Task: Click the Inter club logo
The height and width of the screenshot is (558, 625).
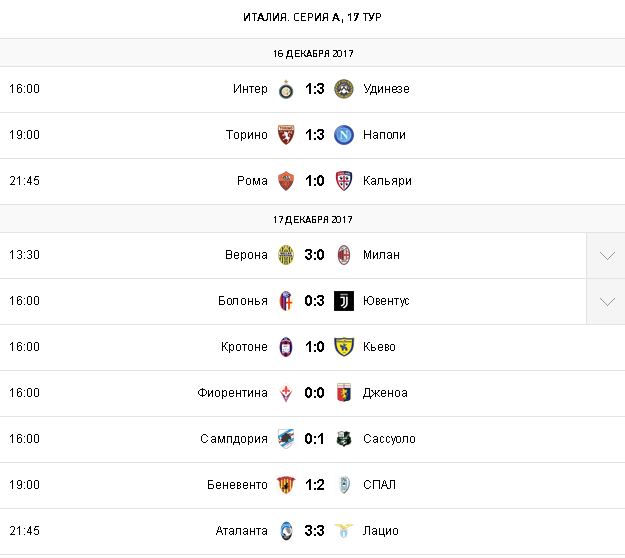Action: click(286, 89)
